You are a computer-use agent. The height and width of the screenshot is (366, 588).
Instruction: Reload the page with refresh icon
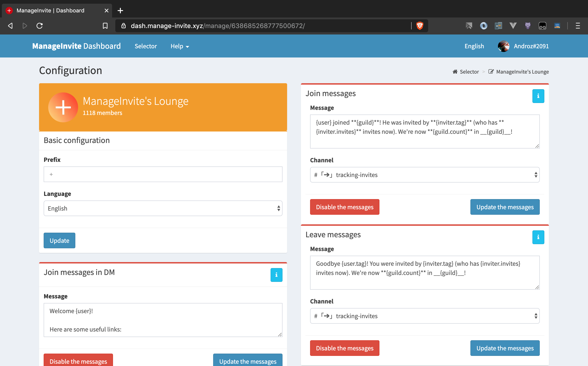40,26
